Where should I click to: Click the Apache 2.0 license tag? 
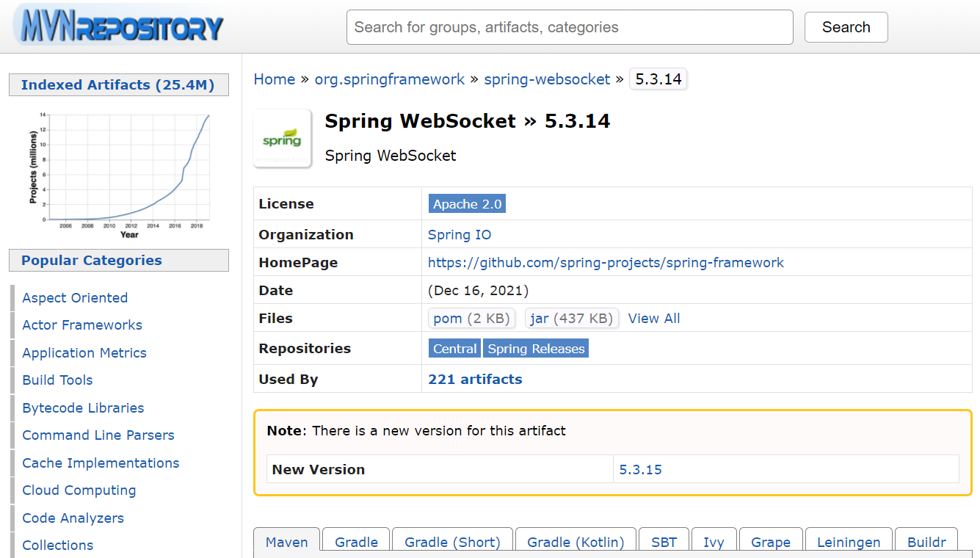(467, 204)
